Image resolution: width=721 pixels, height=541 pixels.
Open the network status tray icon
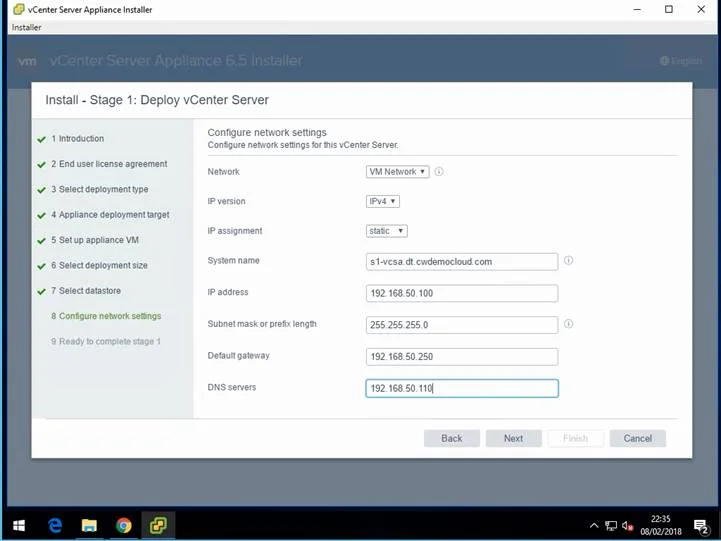point(611,526)
